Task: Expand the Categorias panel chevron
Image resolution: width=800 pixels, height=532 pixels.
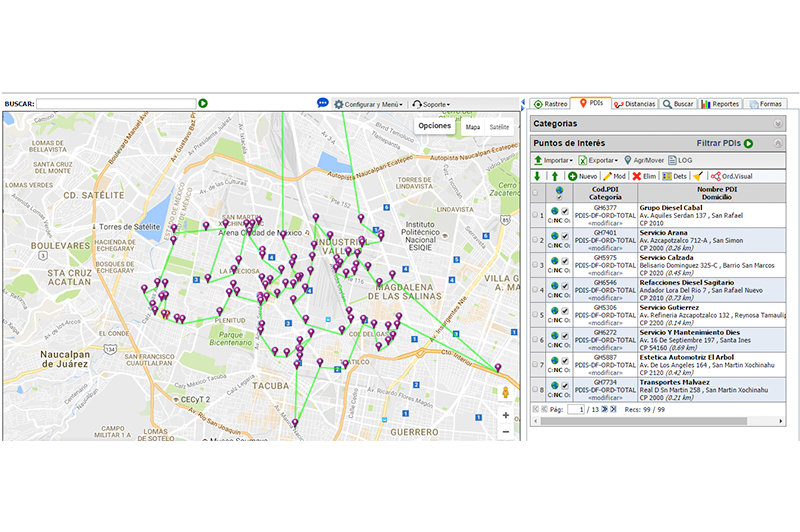Action: (x=778, y=123)
